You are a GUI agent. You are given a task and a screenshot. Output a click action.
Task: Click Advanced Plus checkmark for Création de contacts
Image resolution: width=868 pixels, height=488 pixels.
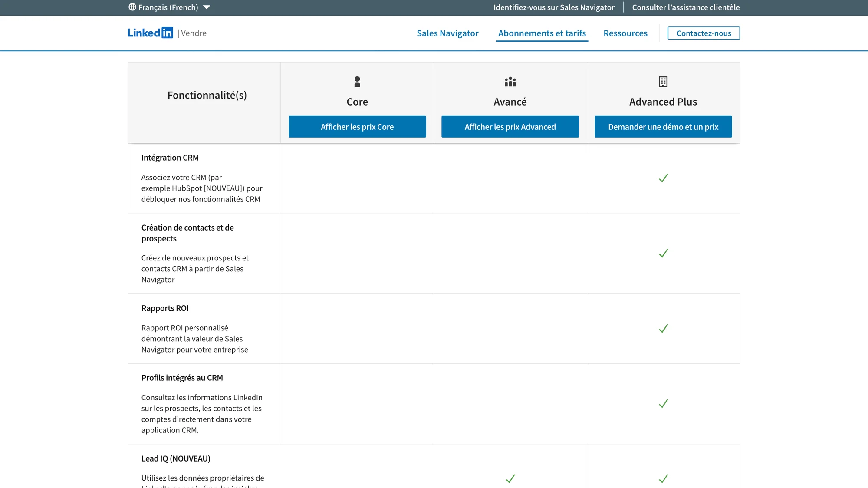tap(663, 253)
